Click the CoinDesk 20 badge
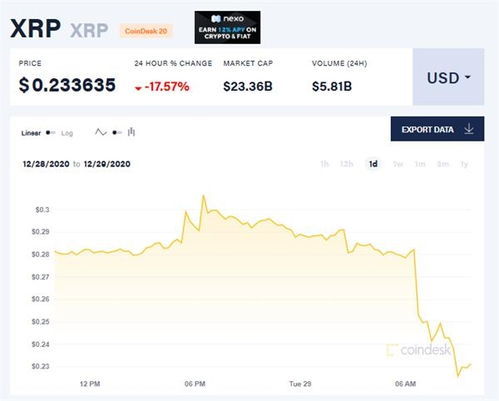499x401 pixels. click(x=146, y=31)
